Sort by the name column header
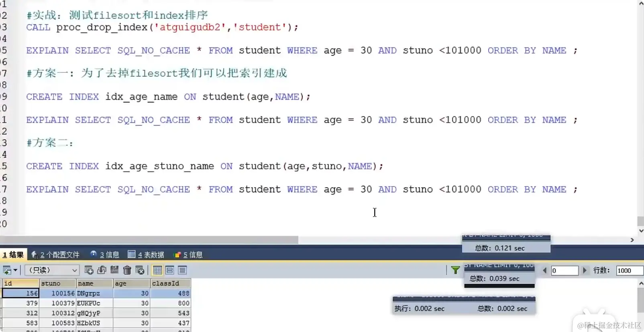The width and height of the screenshot is (644, 332). [94, 283]
